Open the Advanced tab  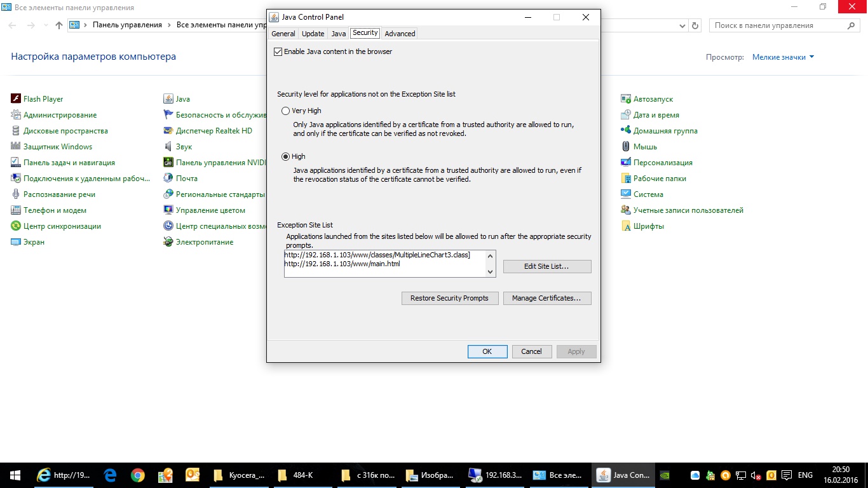tap(400, 34)
